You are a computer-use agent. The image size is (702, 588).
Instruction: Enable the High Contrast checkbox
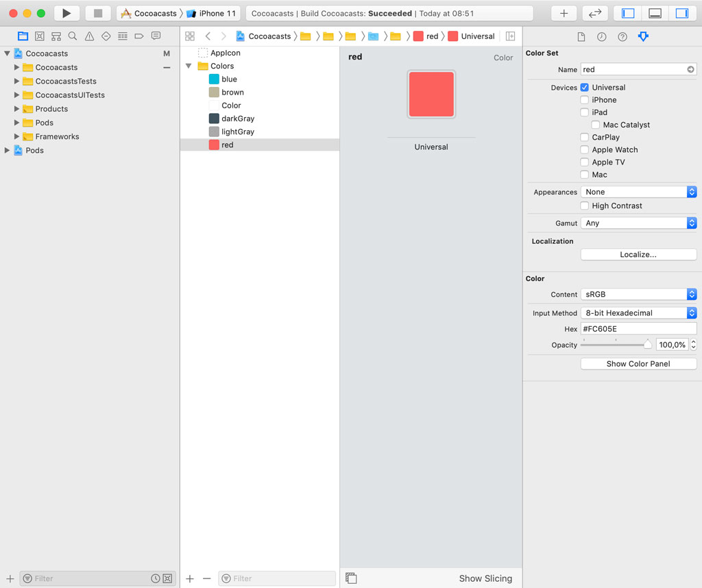[585, 206]
